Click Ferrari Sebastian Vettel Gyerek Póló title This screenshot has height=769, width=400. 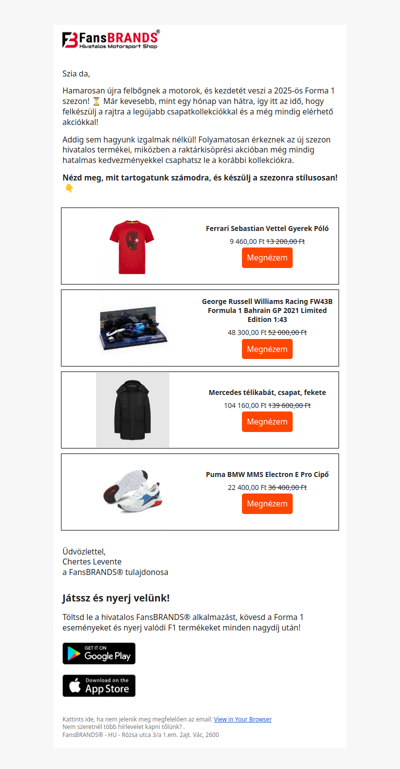pyautogui.click(x=267, y=229)
